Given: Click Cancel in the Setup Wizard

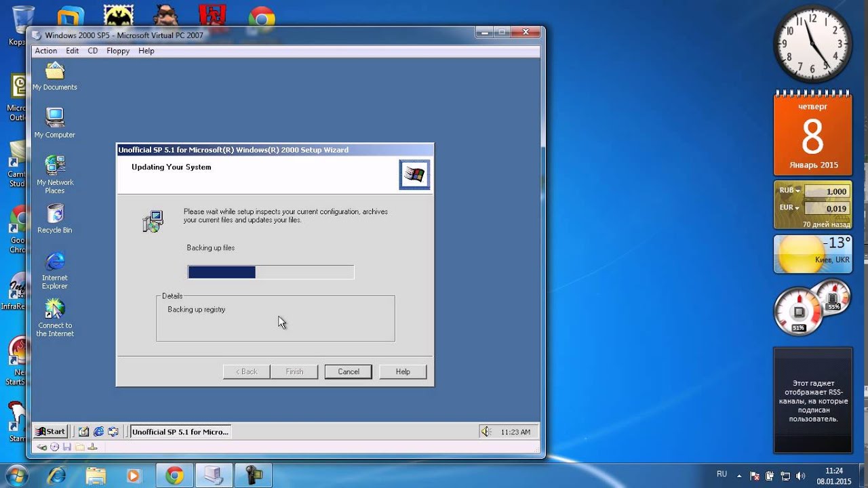Looking at the screenshot, I should click(349, 371).
